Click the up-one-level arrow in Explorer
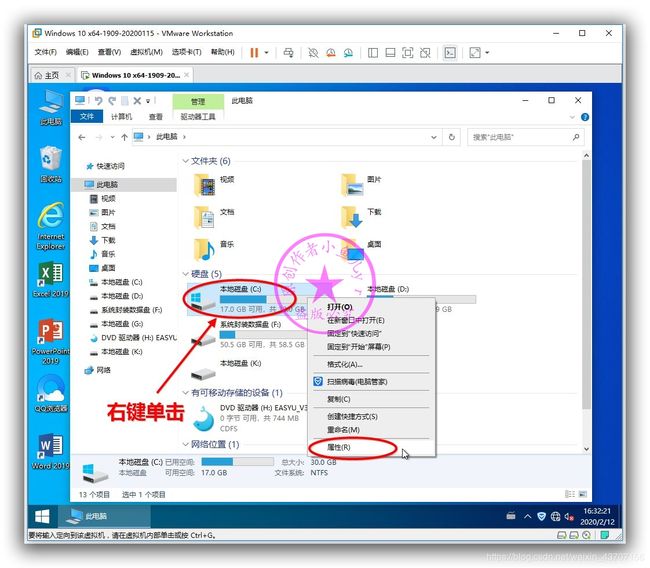Image resolution: width=650 pixels, height=568 pixels. [x=124, y=137]
